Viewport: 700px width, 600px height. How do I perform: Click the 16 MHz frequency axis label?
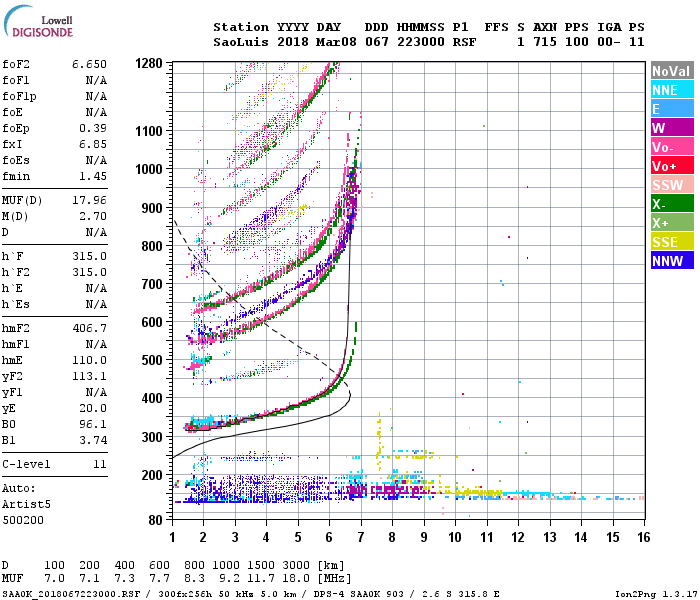644,537
